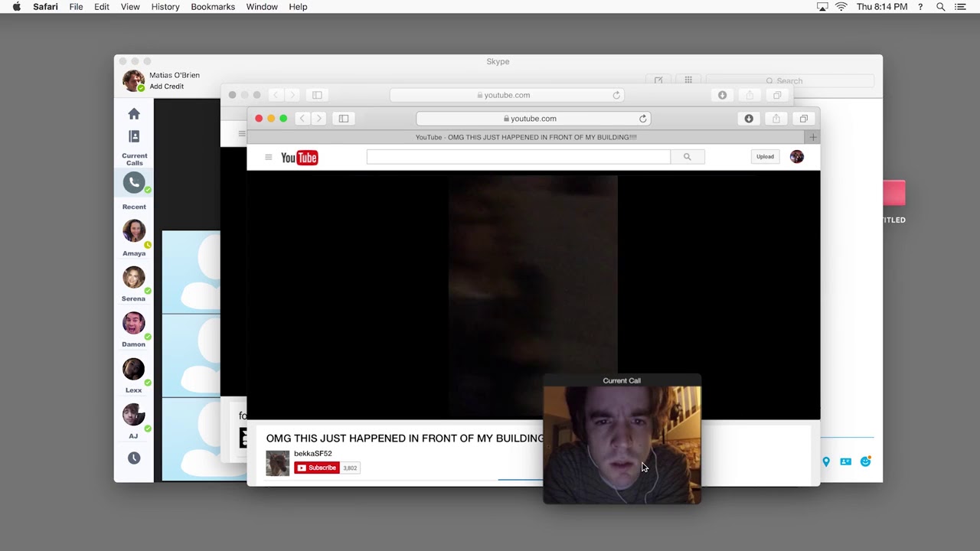Click the Skype Search field
980x551 pixels.
point(789,80)
